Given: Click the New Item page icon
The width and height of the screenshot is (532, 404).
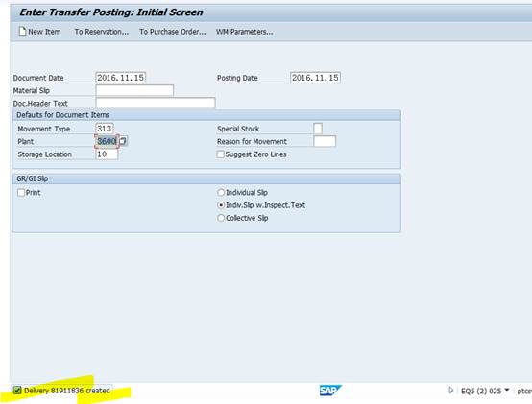Looking at the screenshot, I should point(22,31).
